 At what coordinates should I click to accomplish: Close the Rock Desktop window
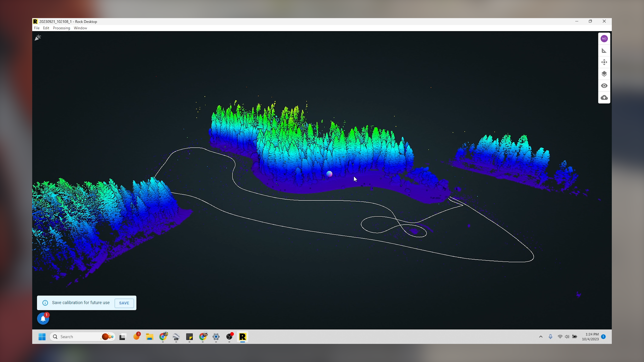click(x=604, y=21)
